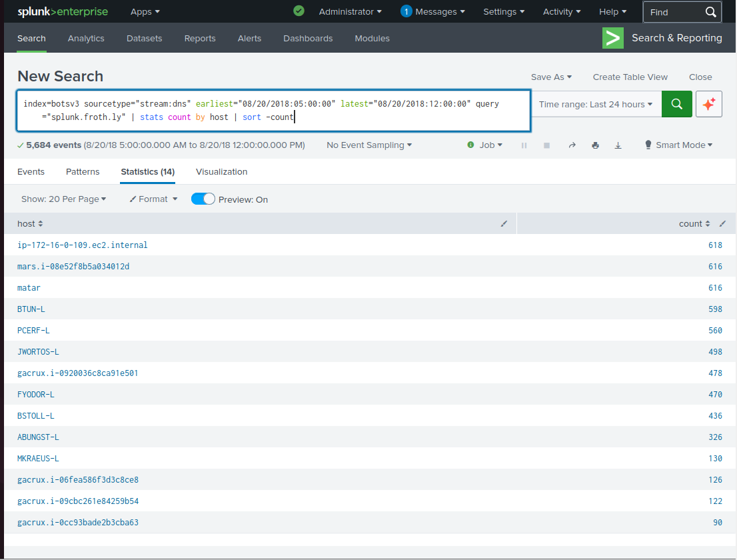Screen dimensions: 737x560
Task: Click the green health status checkmark
Action: pos(299,11)
